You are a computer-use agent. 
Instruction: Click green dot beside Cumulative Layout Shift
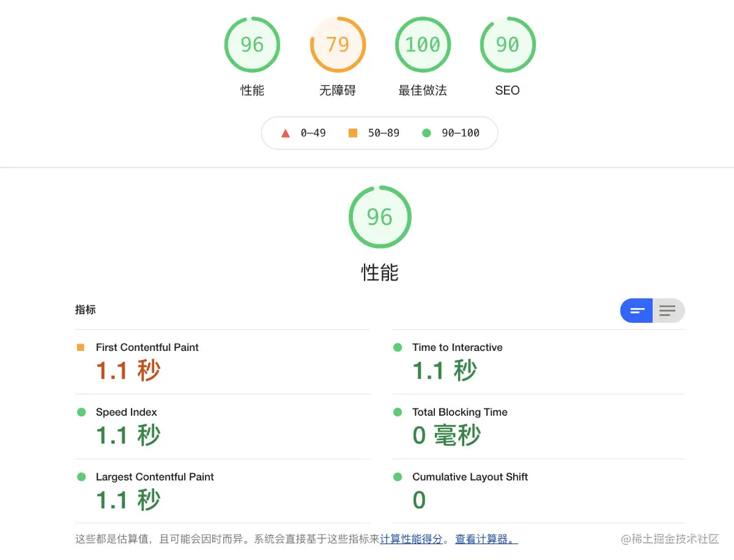(x=398, y=477)
